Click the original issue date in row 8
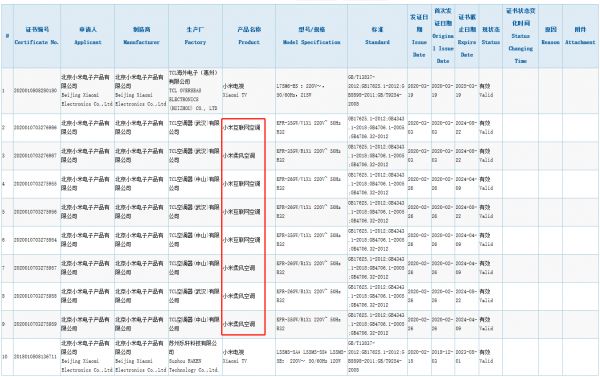 coord(442,296)
